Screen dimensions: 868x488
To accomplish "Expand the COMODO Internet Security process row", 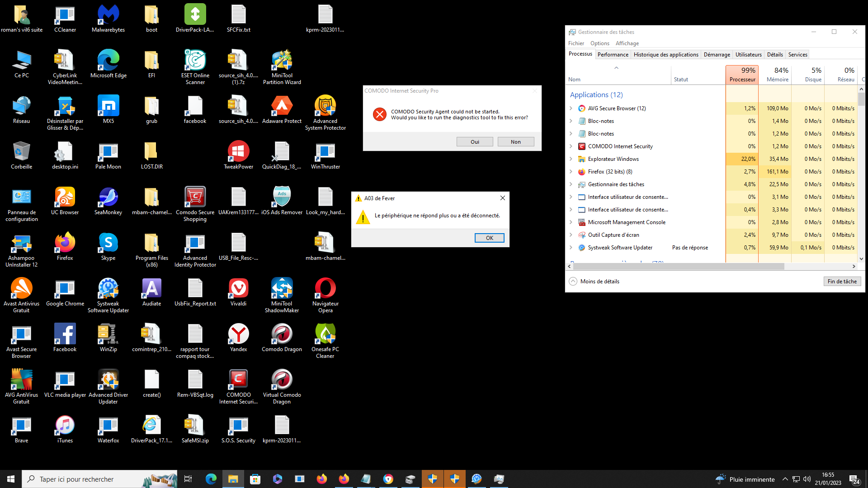I will coord(571,146).
